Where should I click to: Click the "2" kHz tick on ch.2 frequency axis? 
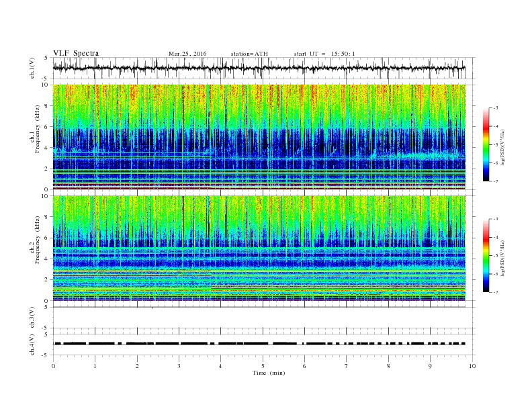point(46,280)
